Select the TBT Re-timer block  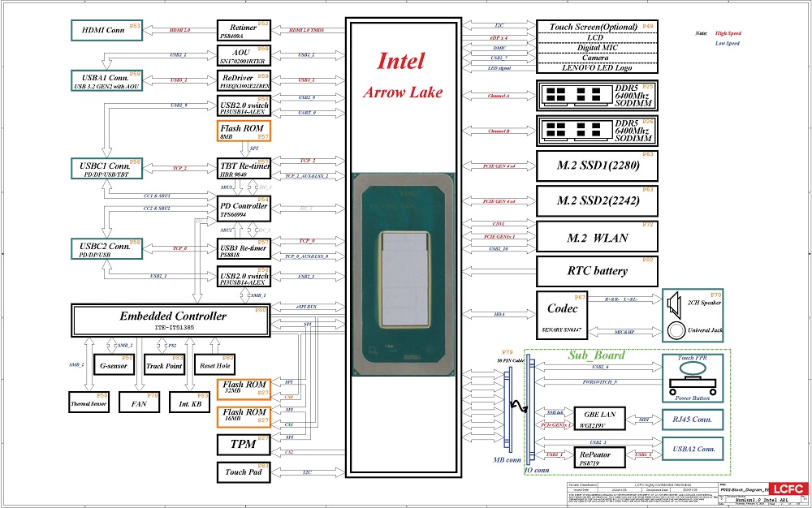[244, 169]
